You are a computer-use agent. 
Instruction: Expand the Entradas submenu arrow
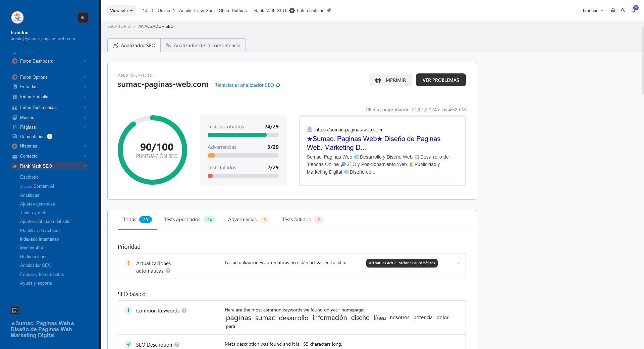click(x=85, y=86)
